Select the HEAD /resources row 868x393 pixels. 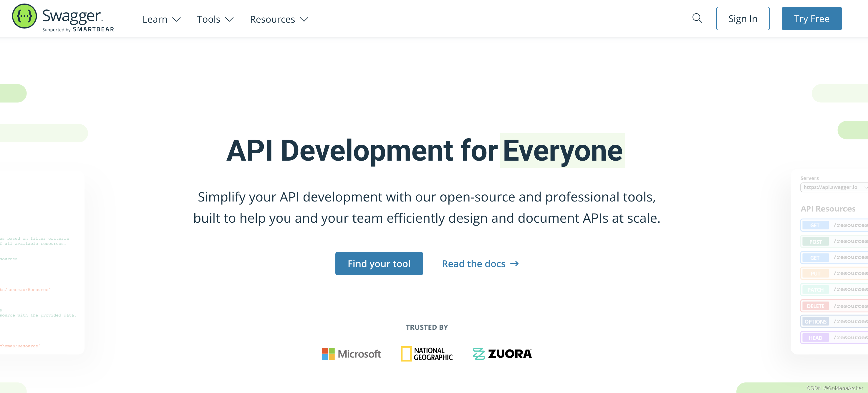click(834, 338)
